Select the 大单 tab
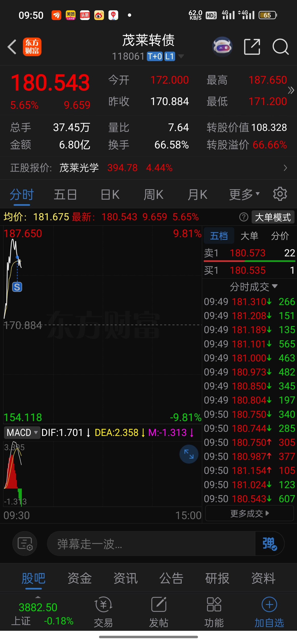The image size is (297, 644). pos(249,236)
